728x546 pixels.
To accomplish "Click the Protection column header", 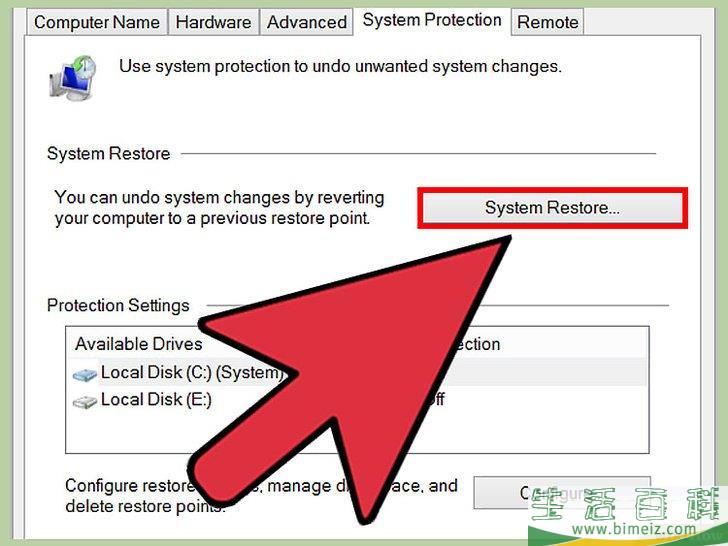I will click(476, 344).
